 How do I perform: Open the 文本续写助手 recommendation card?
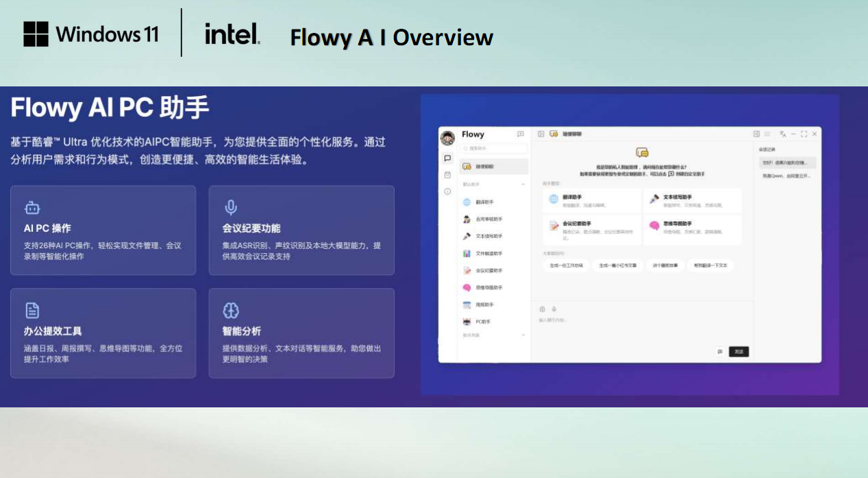(692, 200)
